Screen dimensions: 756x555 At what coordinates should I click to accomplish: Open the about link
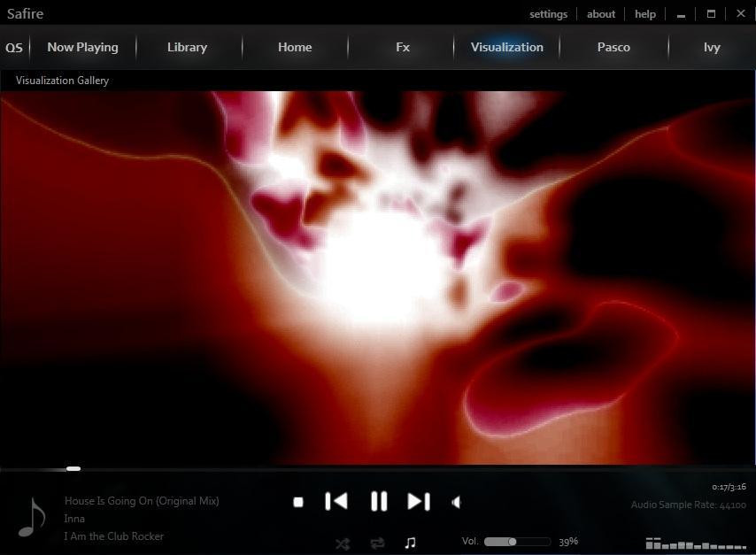click(x=601, y=14)
